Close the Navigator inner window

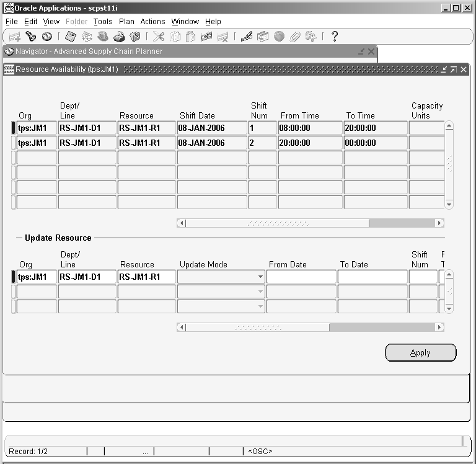pos(371,51)
